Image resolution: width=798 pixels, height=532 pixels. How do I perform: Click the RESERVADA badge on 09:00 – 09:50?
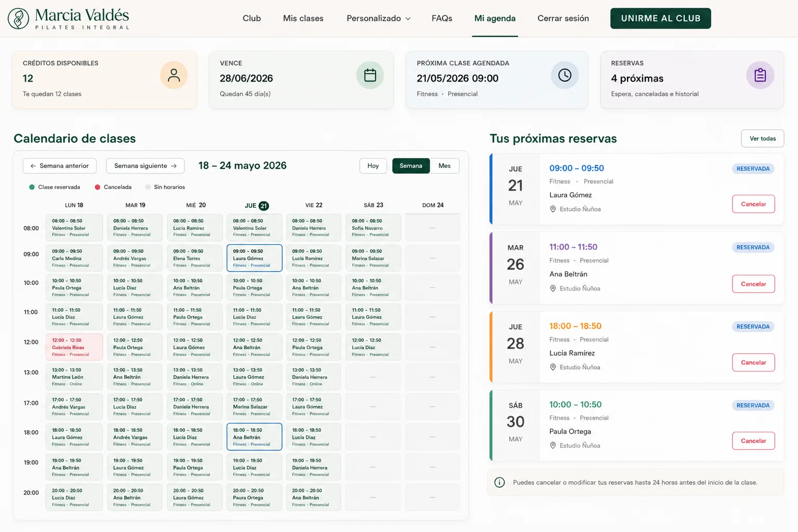(753, 169)
